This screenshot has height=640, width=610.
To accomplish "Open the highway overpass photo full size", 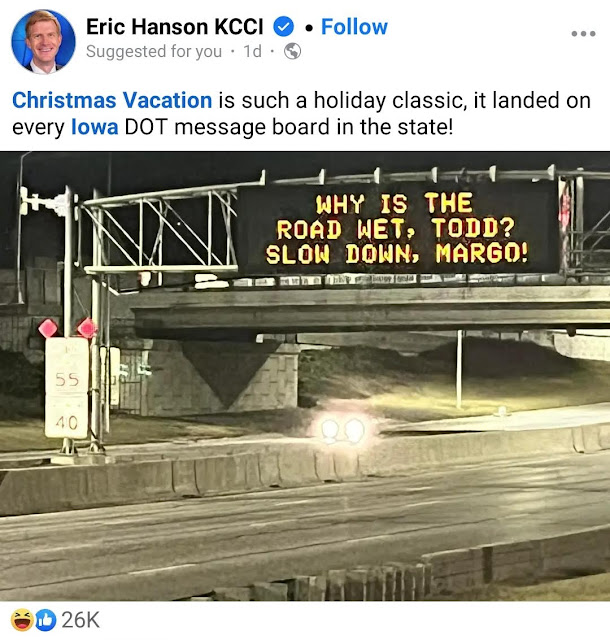I will (305, 376).
